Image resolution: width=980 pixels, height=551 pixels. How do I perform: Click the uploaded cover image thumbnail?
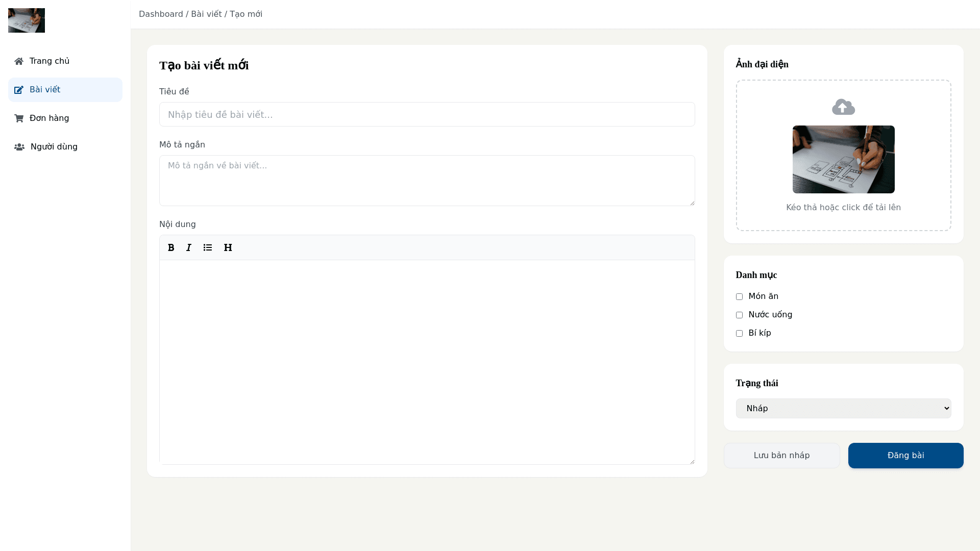click(843, 159)
